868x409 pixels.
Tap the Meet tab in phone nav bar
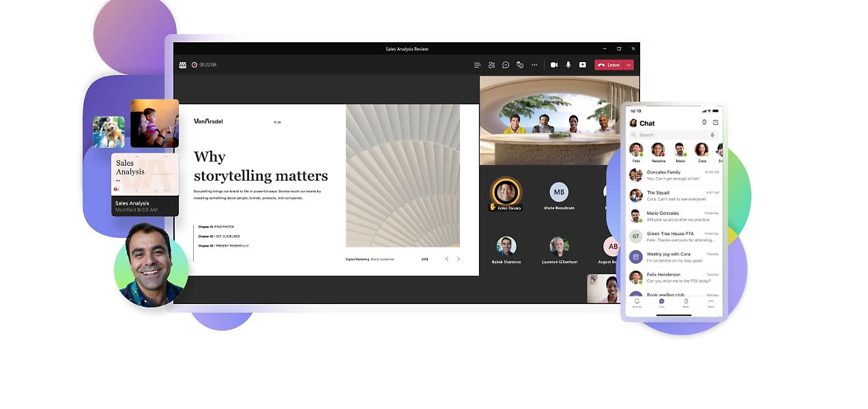pyautogui.click(x=686, y=303)
